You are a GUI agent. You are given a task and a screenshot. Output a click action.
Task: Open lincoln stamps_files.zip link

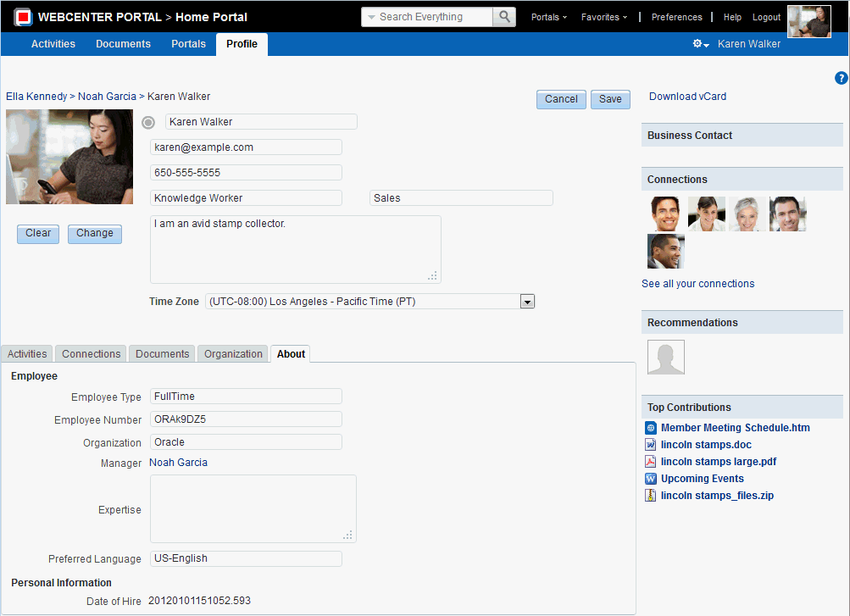717,495
